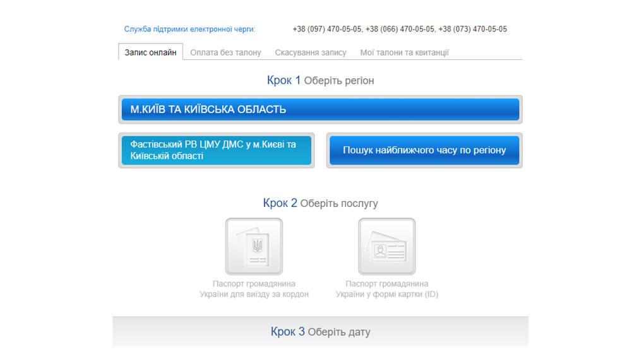Viewport: 644px width, 352px height.
Task: Click phone number +38 (066) 470-05-05
Action: [400, 29]
